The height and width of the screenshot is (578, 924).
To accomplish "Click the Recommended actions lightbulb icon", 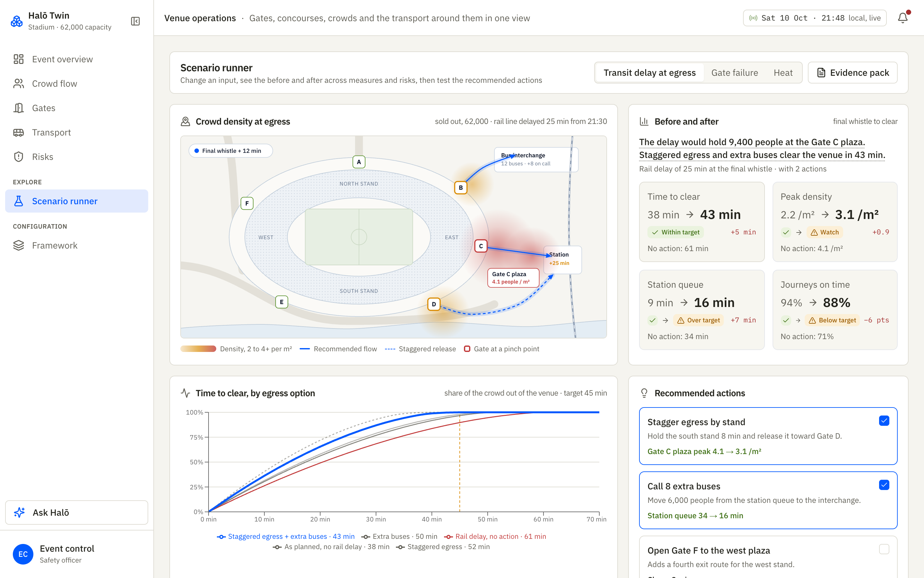I will click(x=644, y=393).
